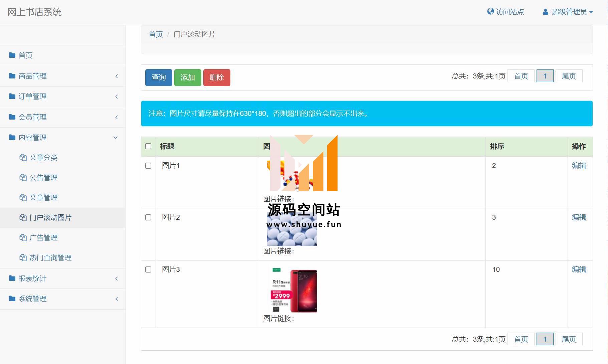Click top pagination page 1 button
The image size is (608, 364).
[545, 76]
